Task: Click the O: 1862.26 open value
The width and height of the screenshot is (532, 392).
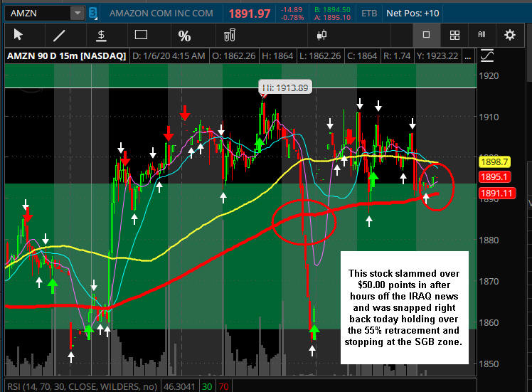Action: tap(234, 56)
